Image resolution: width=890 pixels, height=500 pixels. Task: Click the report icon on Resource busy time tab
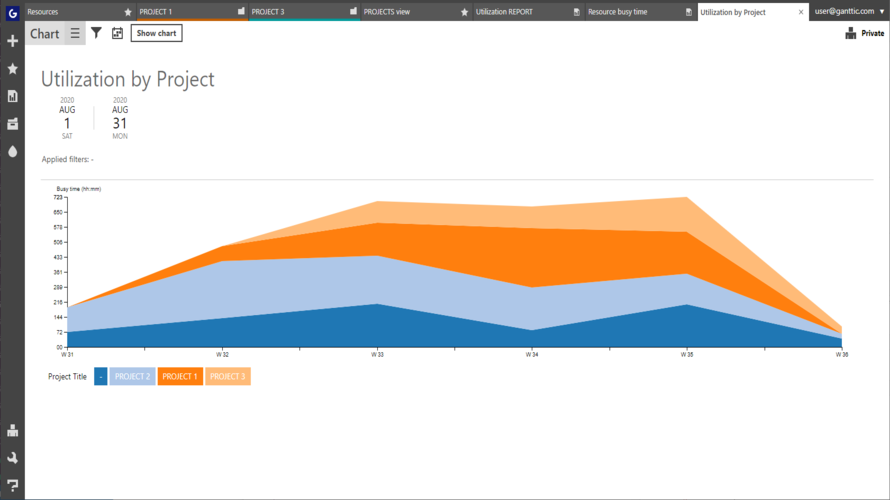point(689,12)
